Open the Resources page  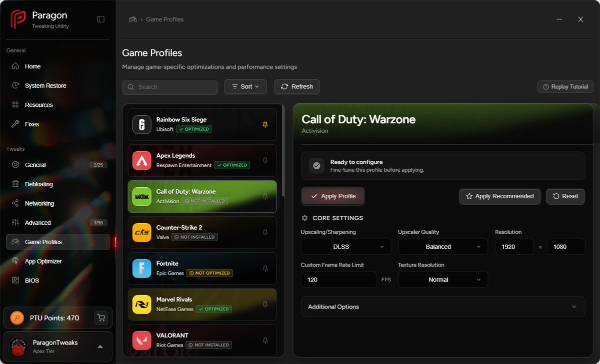tap(58, 105)
